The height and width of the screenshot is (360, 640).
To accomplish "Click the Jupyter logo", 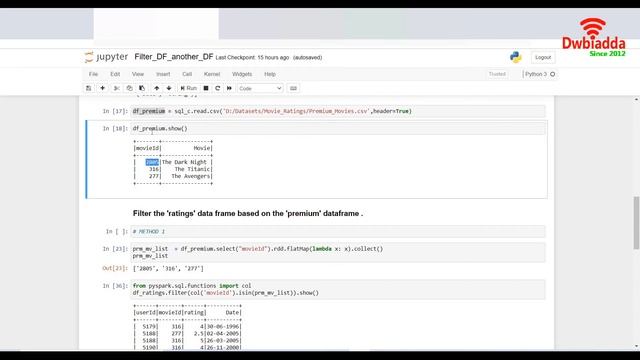I will point(106,57).
